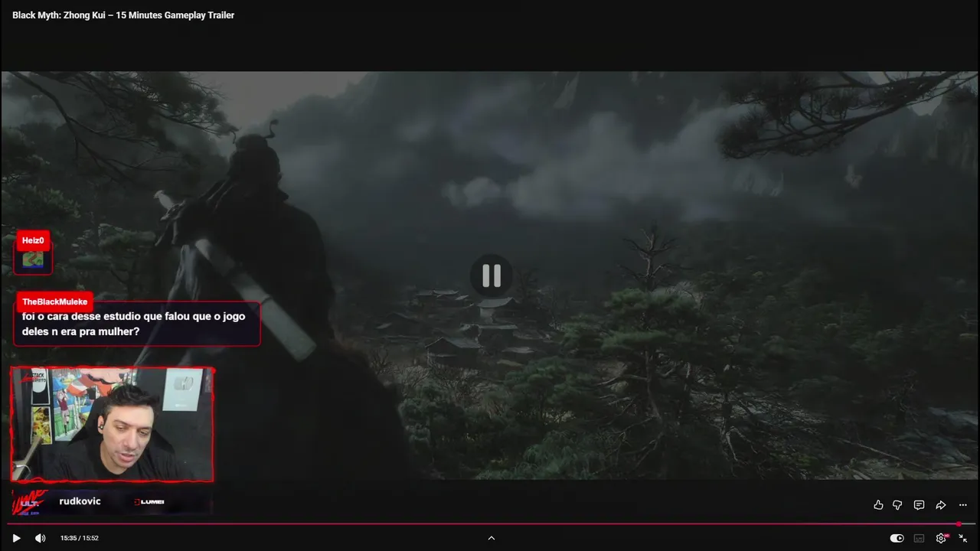This screenshot has width=980, height=551.
Task: Click the red ULT. logo beside rudkovic
Action: point(30,503)
